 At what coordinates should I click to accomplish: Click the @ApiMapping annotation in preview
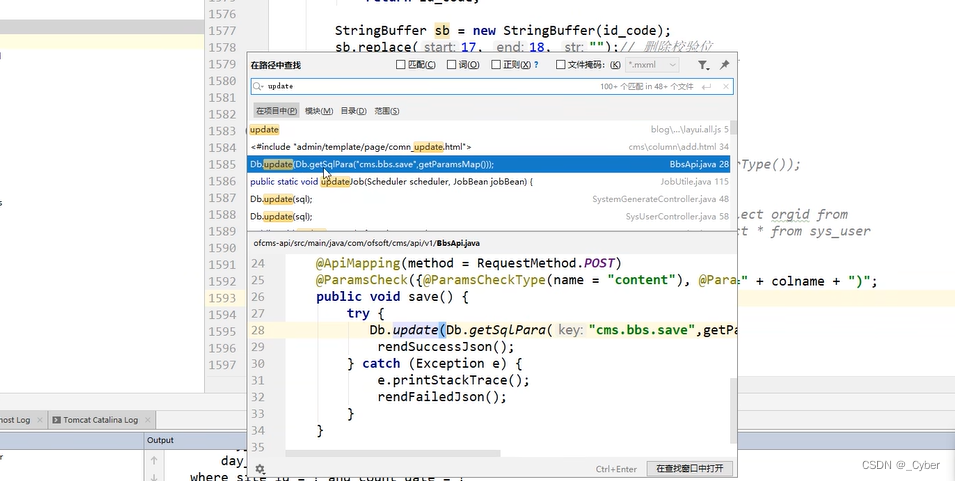pos(358,263)
